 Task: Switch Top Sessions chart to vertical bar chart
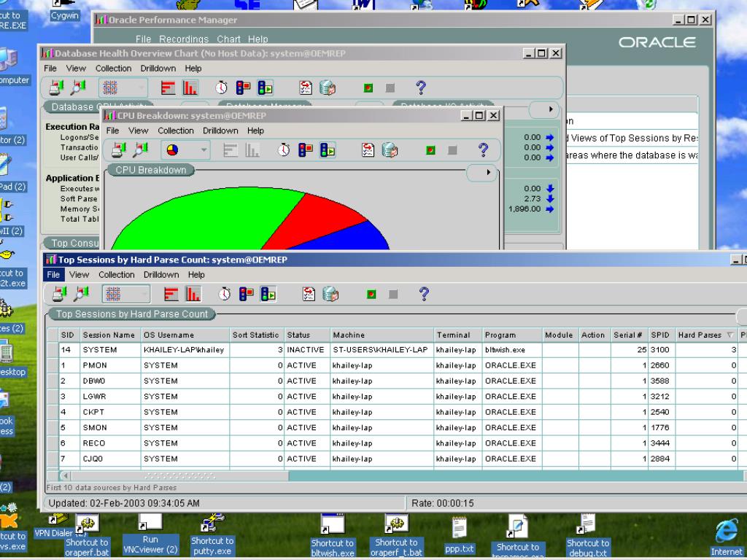(193, 295)
